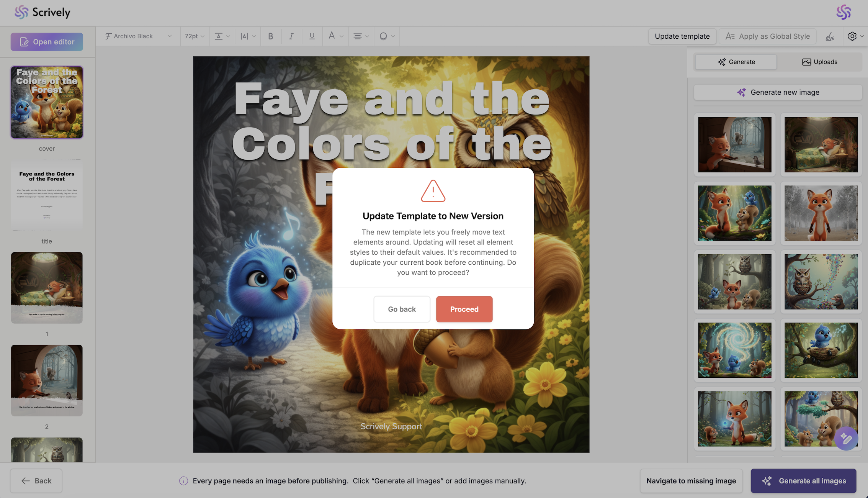Click the info icon in the footer
The image size is (868, 498).
pyautogui.click(x=183, y=481)
